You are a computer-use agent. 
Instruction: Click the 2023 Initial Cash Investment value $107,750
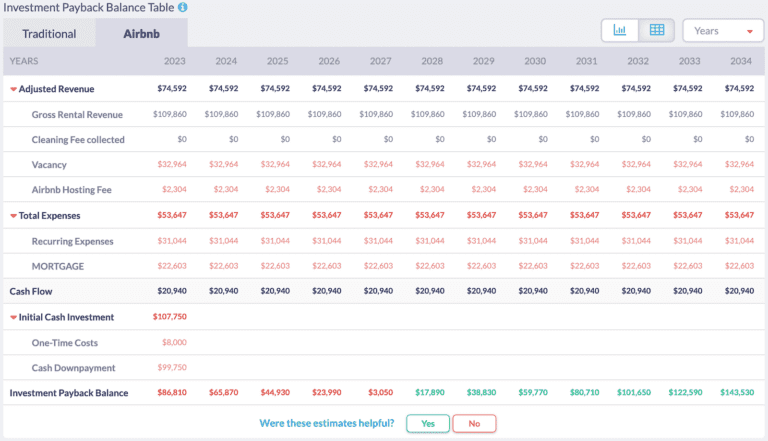[x=170, y=317]
